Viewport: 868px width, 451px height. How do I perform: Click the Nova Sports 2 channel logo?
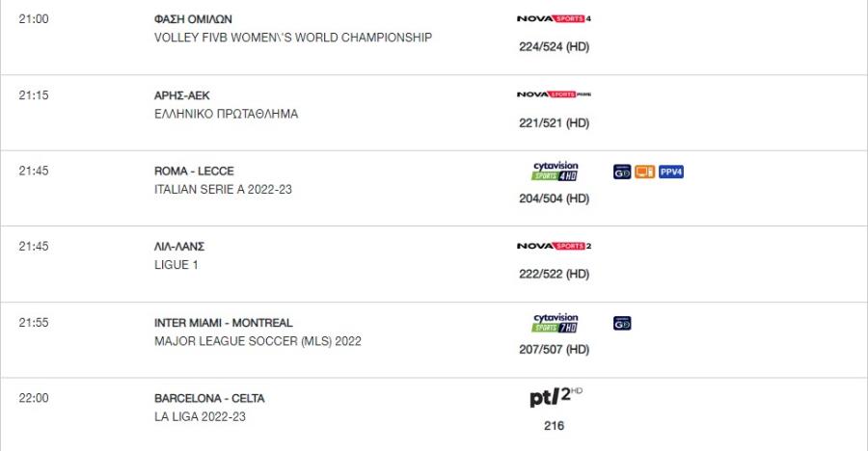[x=554, y=247]
